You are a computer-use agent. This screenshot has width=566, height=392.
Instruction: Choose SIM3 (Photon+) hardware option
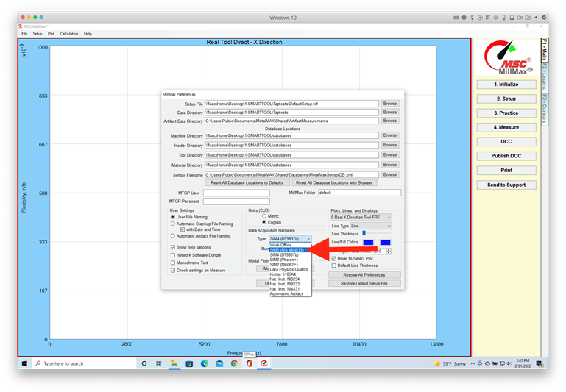pyautogui.click(x=290, y=260)
